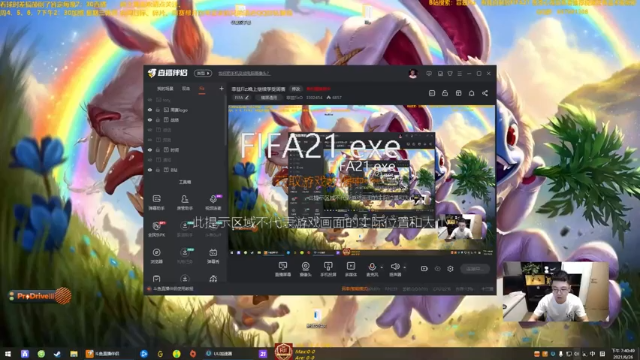
Task: Open the message bubble icon in title bar
Action: 429,73
